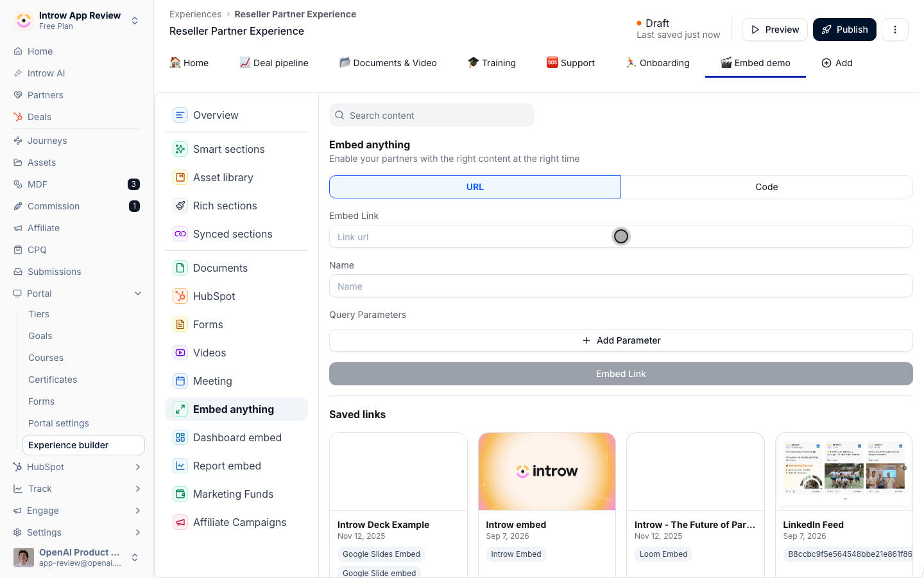Expand the HubSpot sidebar section
924x578 pixels.
point(138,467)
